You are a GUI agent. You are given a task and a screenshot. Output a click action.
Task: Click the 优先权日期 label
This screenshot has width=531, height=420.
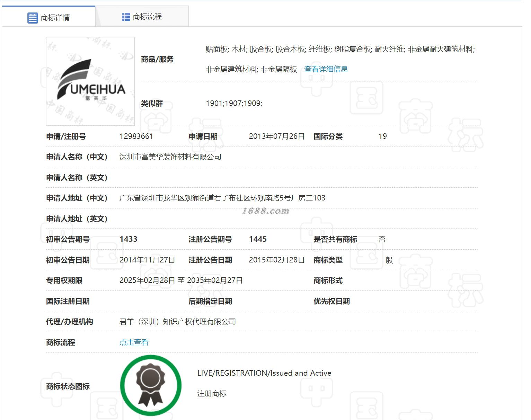(332, 301)
